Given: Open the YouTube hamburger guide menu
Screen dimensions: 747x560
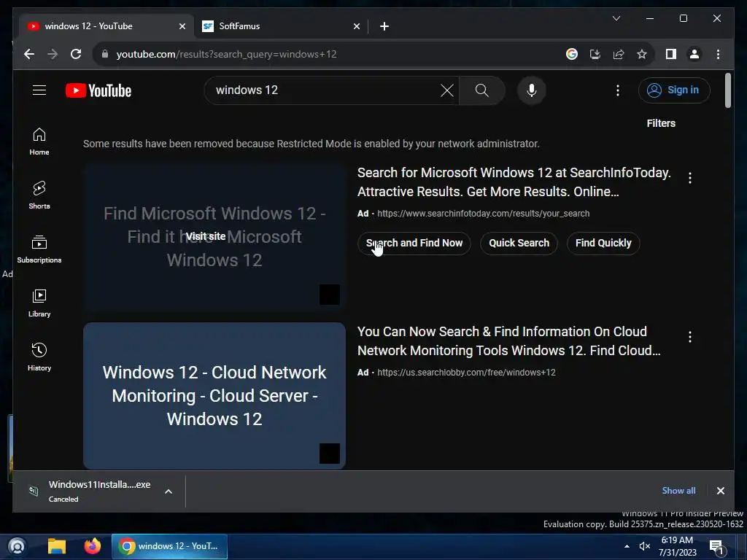Looking at the screenshot, I should [39, 90].
